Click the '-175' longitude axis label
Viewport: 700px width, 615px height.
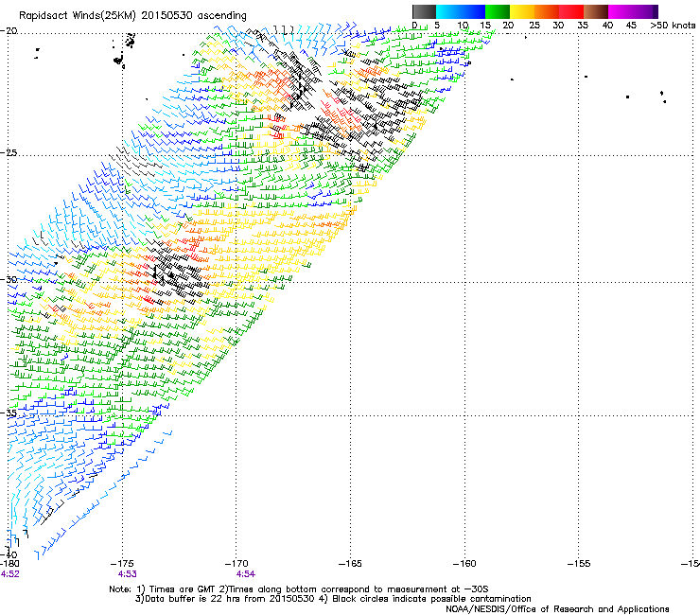(x=122, y=564)
